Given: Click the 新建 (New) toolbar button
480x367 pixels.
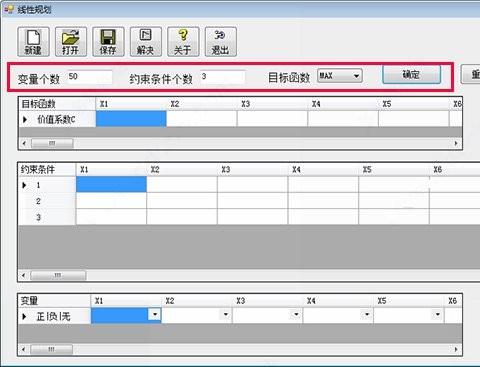Looking at the screenshot, I should point(33,42).
